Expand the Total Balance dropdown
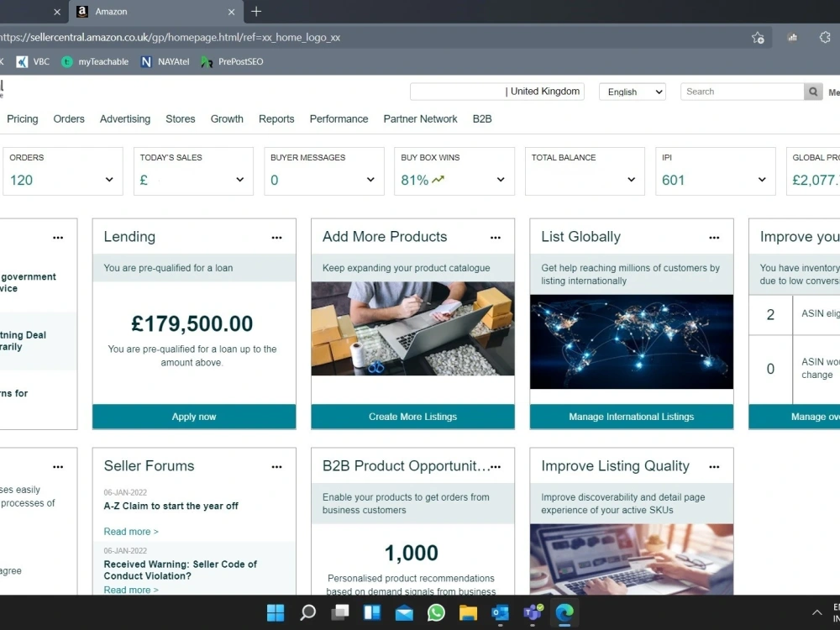The width and height of the screenshot is (840, 630). pos(631,180)
